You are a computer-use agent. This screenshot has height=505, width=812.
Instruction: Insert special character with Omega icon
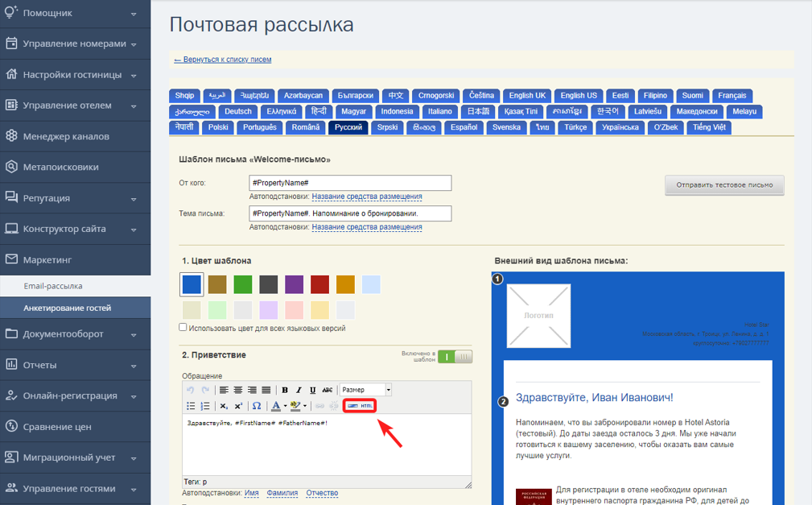pyautogui.click(x=257, y=406)
